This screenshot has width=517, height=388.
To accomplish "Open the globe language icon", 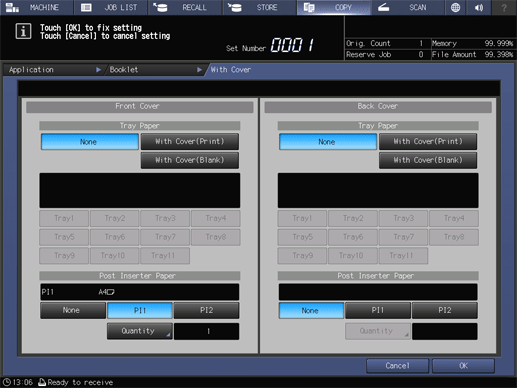I will (455, 7).
